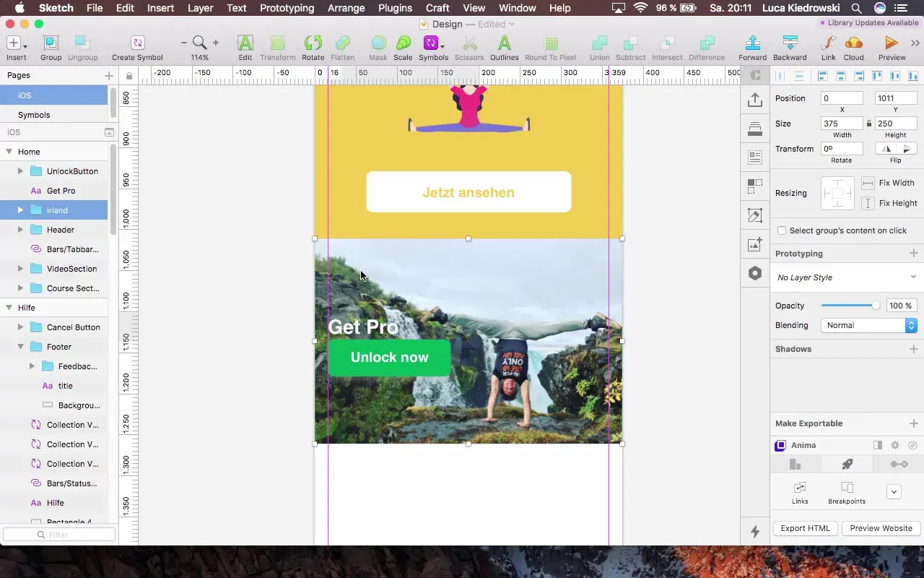
Task: Flip the layer horizontally
Action: coord(886,149)
